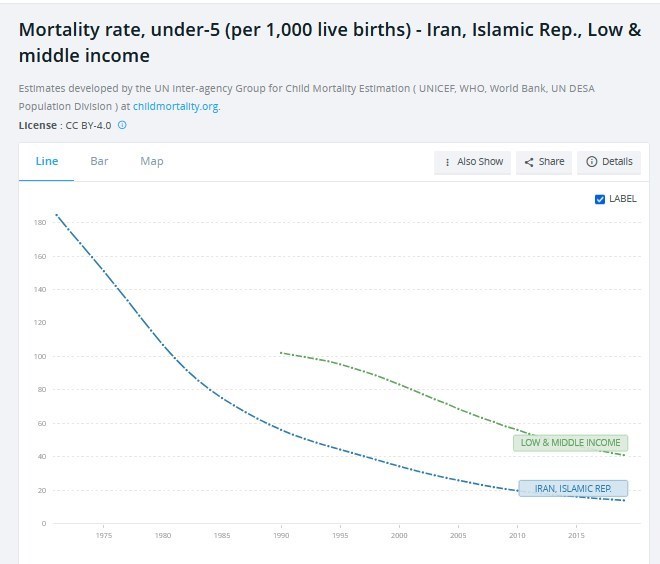660x564 pixels.
Task: Click the blue Iran line near 1985
Action: pos(222,397)
